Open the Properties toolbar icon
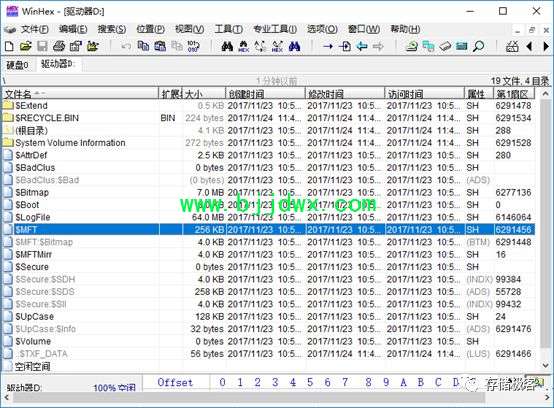Image resolution: width=554 pixels, height=408 pixels. point(76,46)
